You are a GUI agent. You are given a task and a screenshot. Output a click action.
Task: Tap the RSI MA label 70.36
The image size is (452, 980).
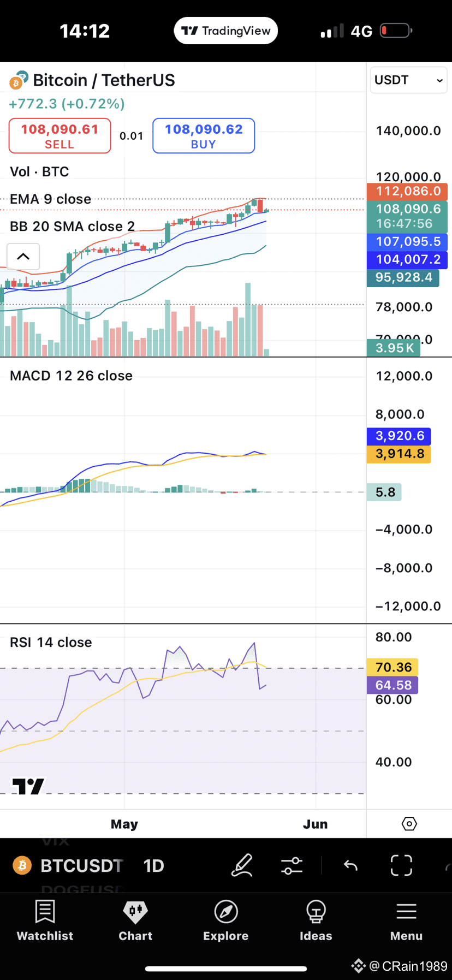[x=392, y=667]
